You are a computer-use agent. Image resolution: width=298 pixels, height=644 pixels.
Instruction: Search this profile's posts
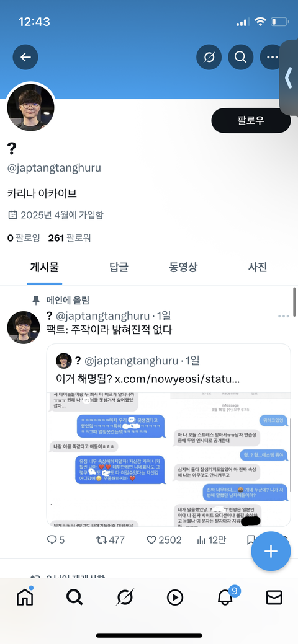pos(240,56)
